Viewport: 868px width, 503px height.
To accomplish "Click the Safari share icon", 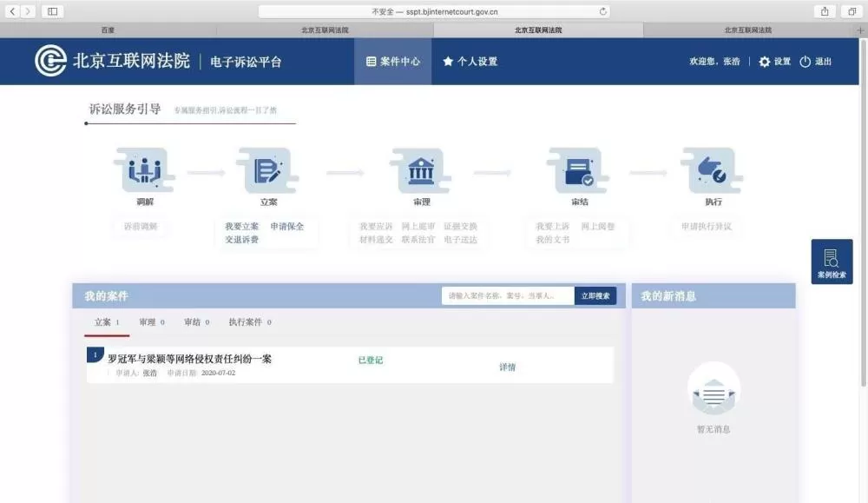I will pyautogui.click(x=825, y=11).
